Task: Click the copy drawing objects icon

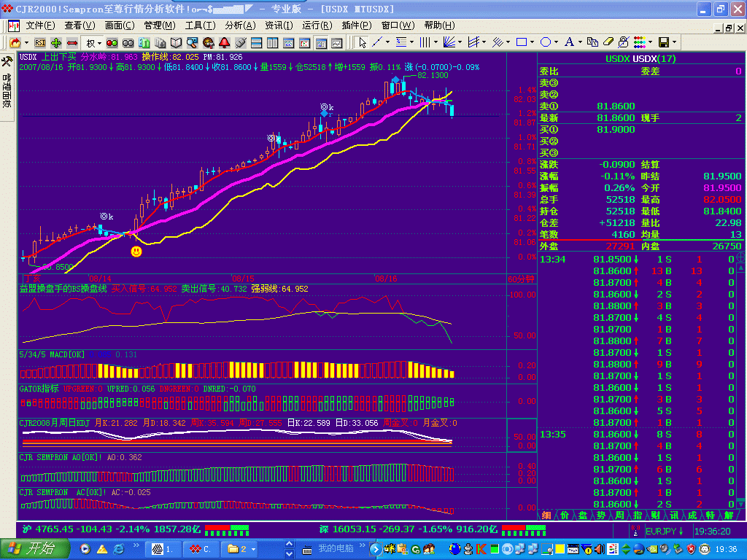Action: click(592, 42)
